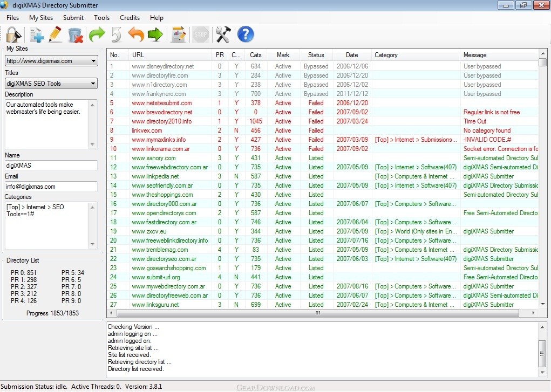Select the www.disneydirectory.net row
Viewport: 551px width, 392px height.
(323, 66)
